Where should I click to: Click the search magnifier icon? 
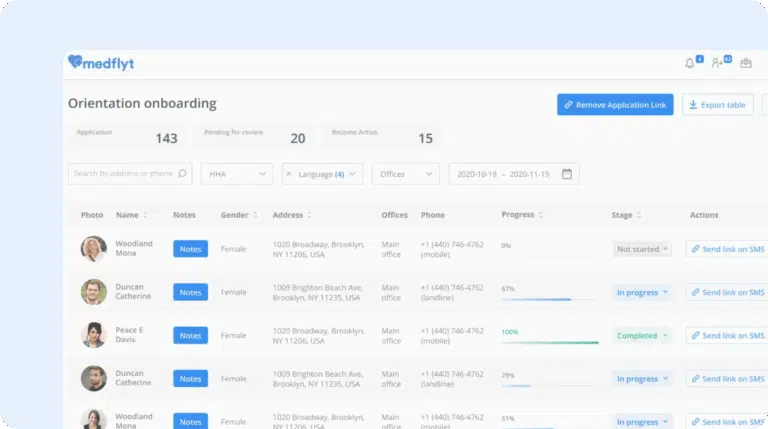pyautogui.click(x=182, y=173)
